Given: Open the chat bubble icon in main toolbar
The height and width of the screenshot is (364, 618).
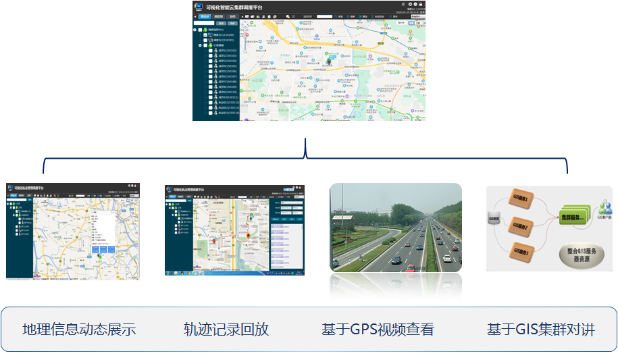Looking at the screenshot, I should pyautogui.click(x=288, y=16).
